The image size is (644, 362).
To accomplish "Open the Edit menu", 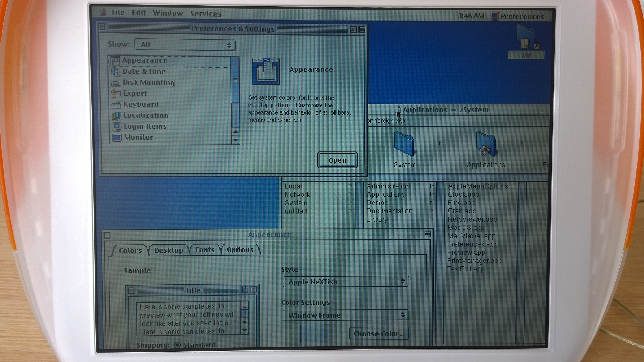I will click(x=139, y=13).
